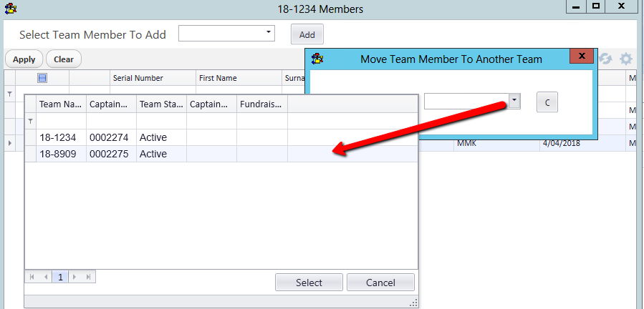Expand the current row indicator arrow in members grid
The image size is (644, 309).
(9, 143)
